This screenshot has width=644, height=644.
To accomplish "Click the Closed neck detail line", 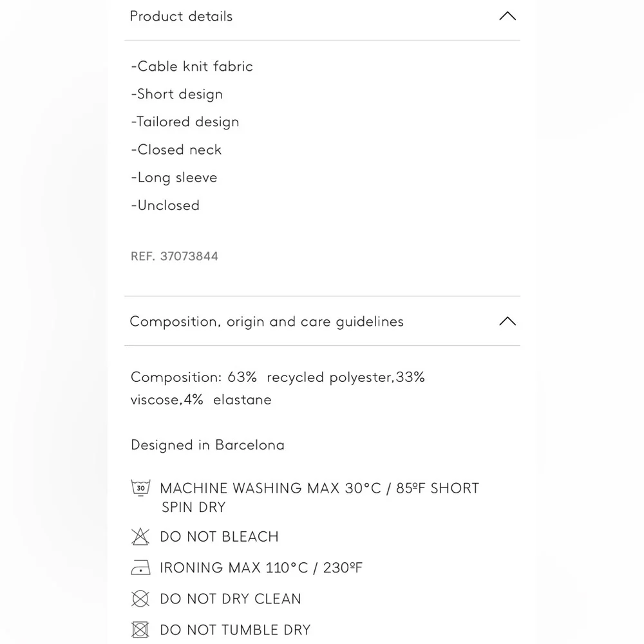I will pos(176,150).
